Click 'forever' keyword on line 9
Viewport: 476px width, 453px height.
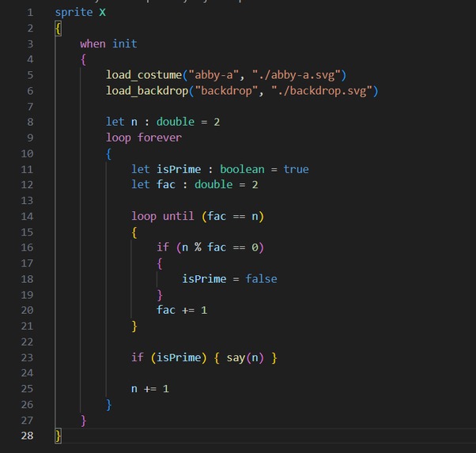(x=160, y=138)
